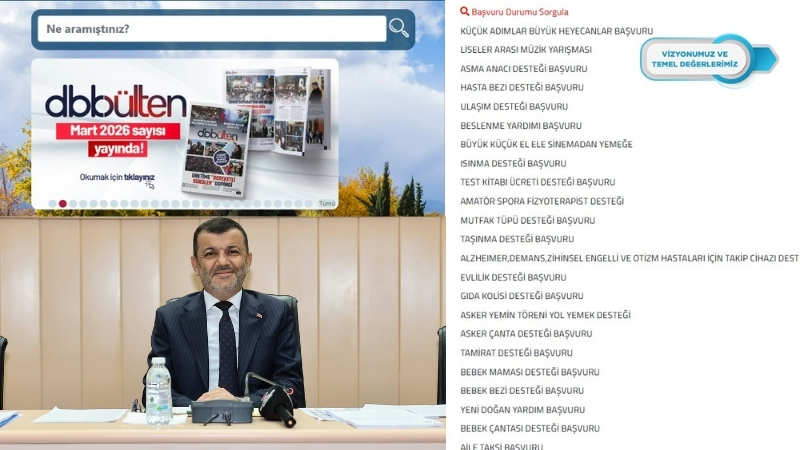Select 'Liseler Arası Müzik Yarışması'
The height and width of the screenshot is (450, 800).
tap(526, 49)
